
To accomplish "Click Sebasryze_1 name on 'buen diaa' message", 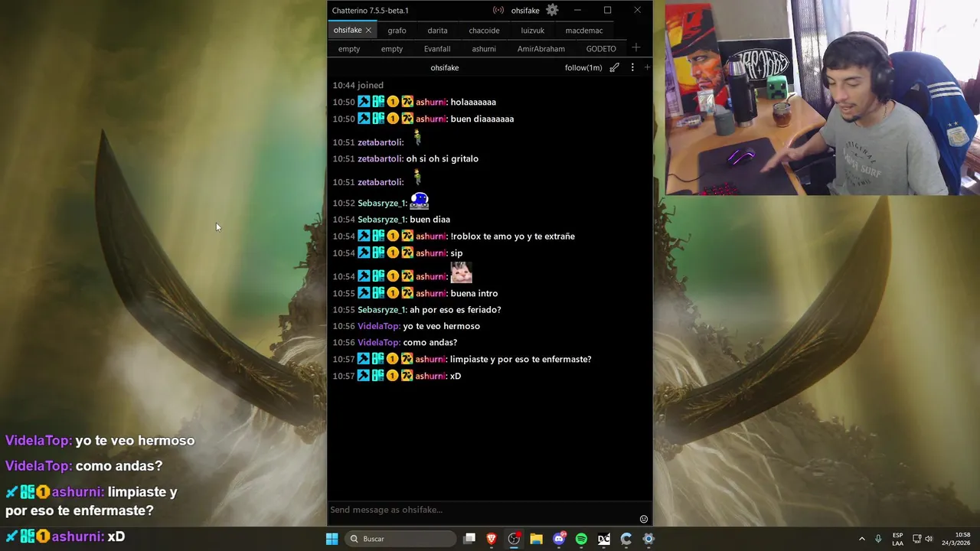I will pyautogui.click(x=382, y=220).
